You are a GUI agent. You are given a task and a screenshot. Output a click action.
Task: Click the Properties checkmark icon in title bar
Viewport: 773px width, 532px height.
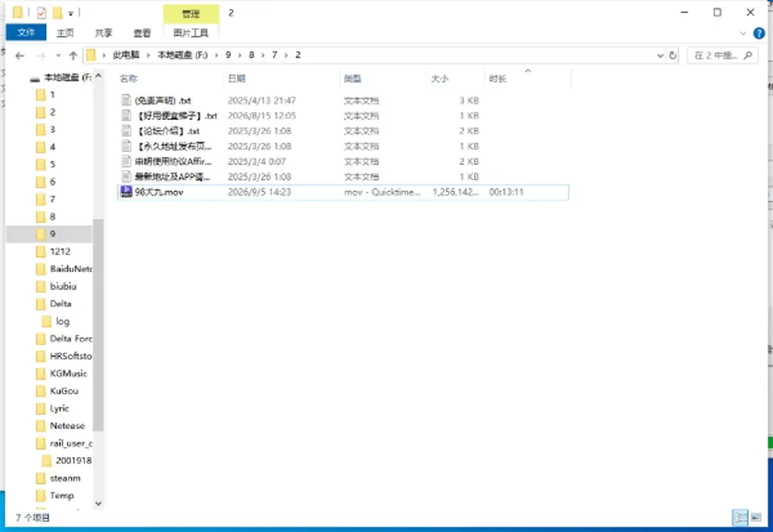(41, 13)
